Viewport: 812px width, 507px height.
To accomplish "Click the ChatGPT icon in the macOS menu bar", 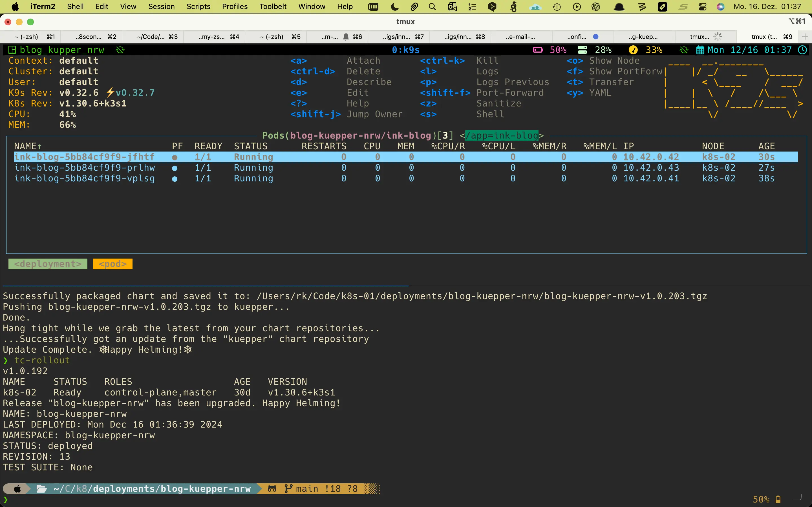I will pyautogui.click(x=596, y=7).
